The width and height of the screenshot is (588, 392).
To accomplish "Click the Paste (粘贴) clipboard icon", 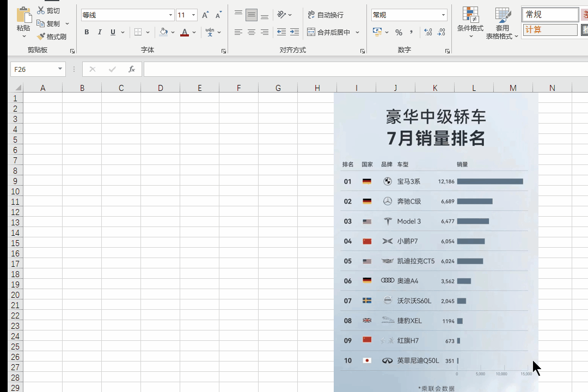I will (x=24, y=15).
